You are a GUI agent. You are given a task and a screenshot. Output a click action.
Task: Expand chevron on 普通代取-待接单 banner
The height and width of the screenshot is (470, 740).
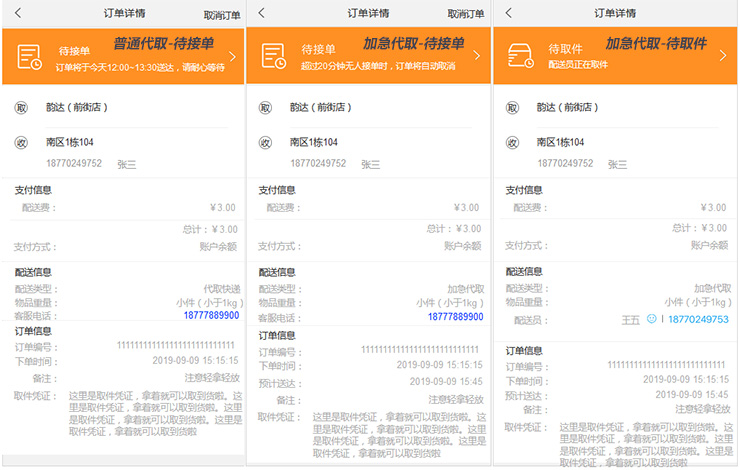234,57
